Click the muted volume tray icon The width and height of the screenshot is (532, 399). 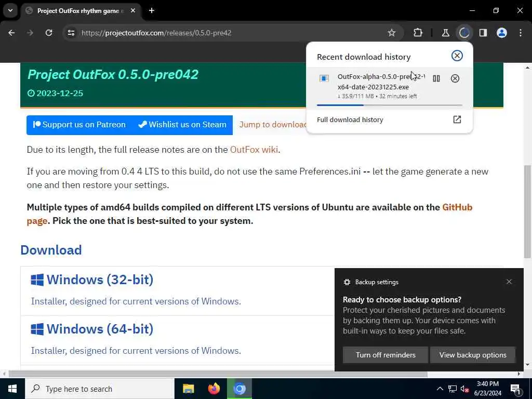[465, 389]
